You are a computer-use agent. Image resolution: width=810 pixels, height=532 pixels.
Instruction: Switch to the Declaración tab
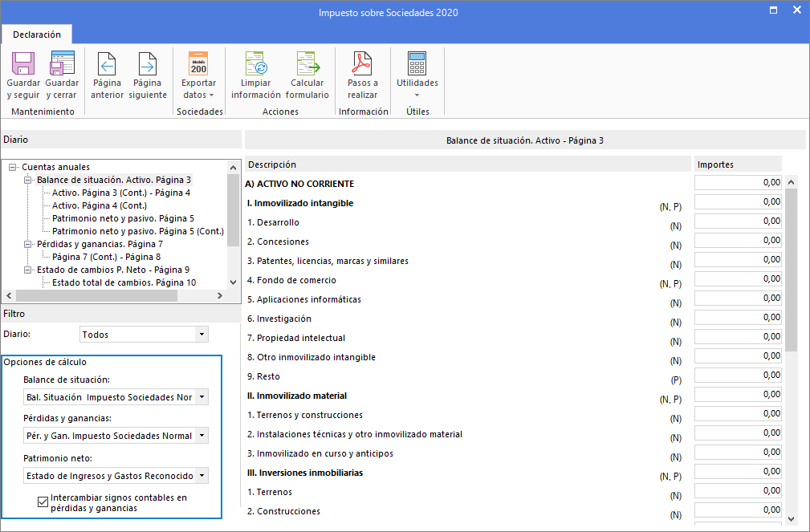point(37,35)
